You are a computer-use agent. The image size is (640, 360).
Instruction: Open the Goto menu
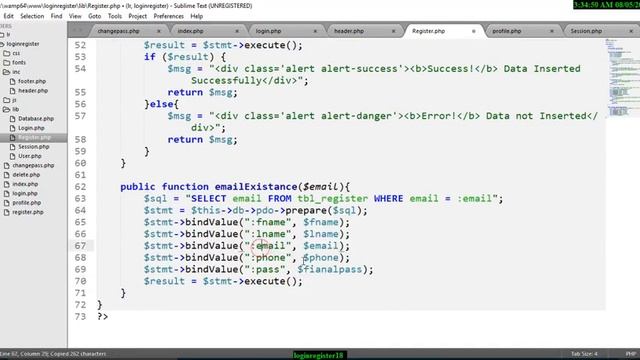pyautogui.click(x=94, y=16)
